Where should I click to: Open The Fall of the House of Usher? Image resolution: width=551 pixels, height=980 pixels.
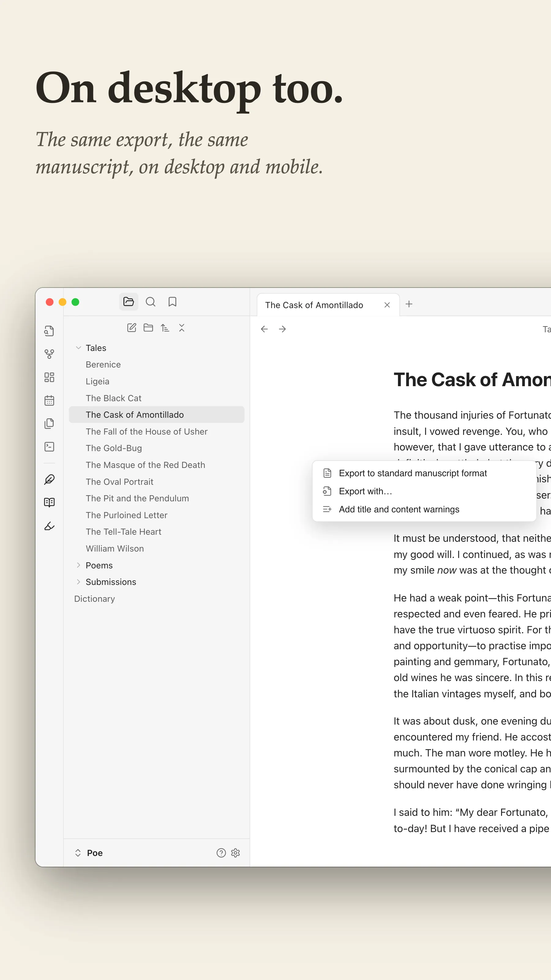(157, 432)
